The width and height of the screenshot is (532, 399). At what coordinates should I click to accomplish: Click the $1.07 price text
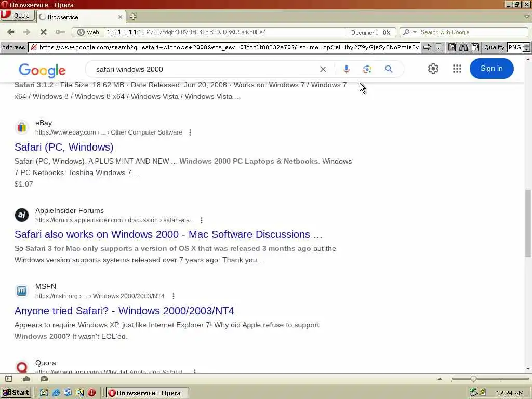coord(24,184)
